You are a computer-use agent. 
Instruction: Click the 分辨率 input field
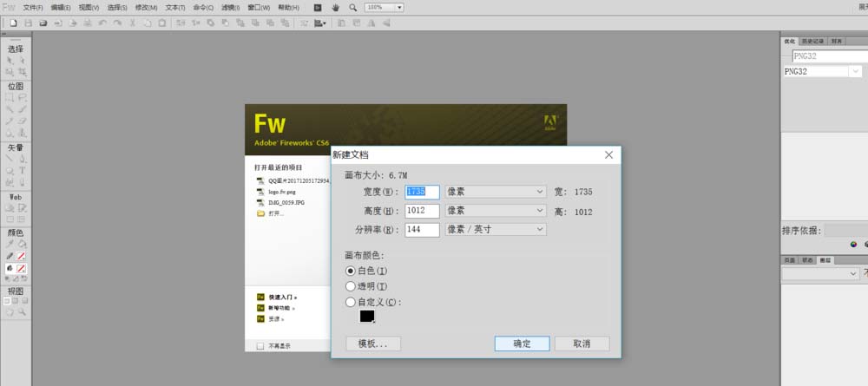(422, 229)
